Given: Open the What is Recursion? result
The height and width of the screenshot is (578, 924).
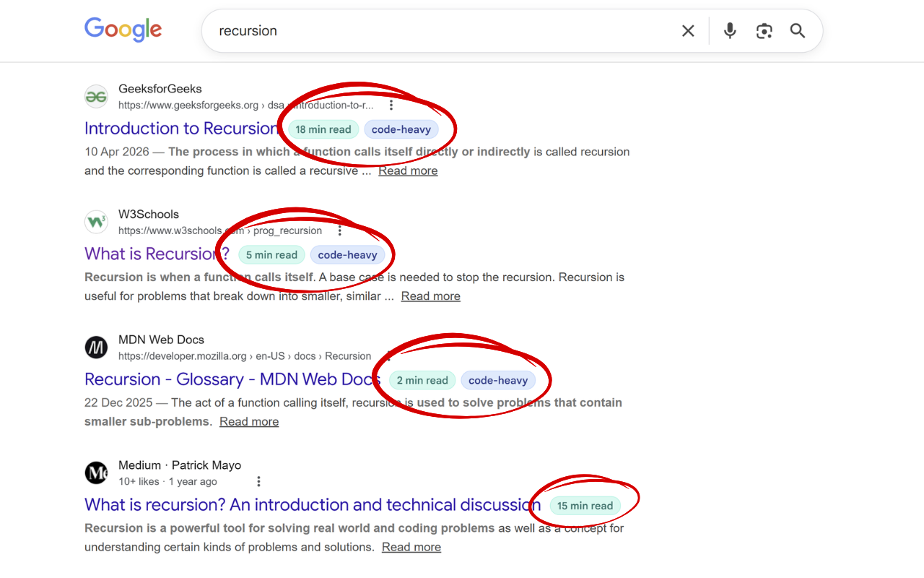Looking at the screenshot, I should pyautogui.click(x=157, y=254).
